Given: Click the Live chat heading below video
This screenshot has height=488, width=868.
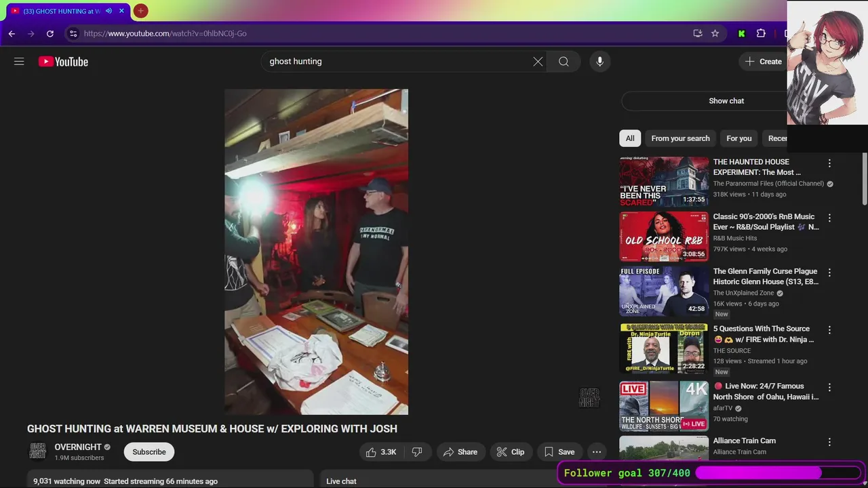Looking at the screenshot, I should pos(341,481).
